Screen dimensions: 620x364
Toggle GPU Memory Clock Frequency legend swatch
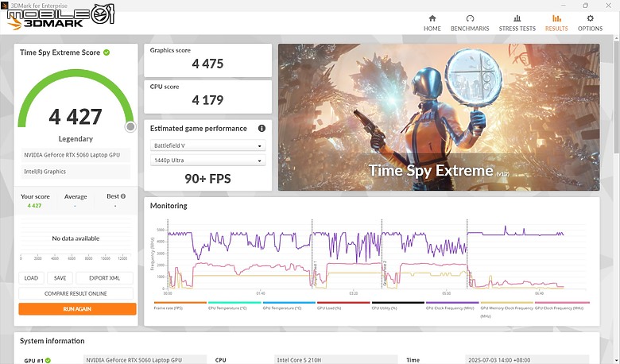[507, 303]
